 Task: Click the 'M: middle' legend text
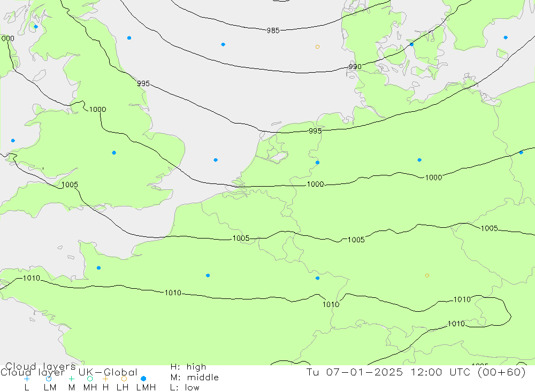pyautogui.click(x=195, y=378)
